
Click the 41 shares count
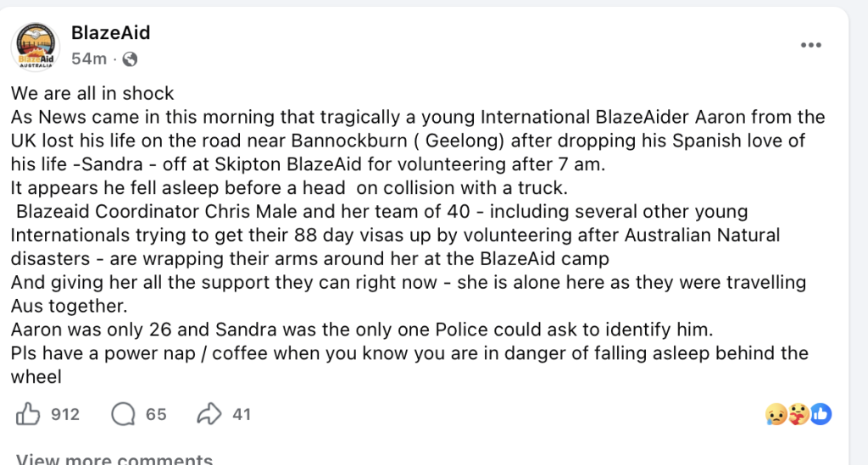coord(242,414)
